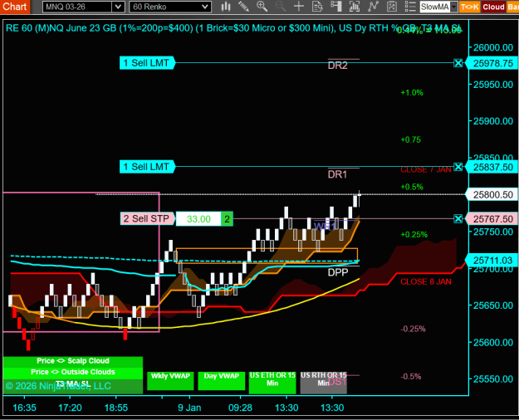This screenshot has width=519, height=420.
Task: Click the DPP pivot label
Action: click(x=338, y=272)
